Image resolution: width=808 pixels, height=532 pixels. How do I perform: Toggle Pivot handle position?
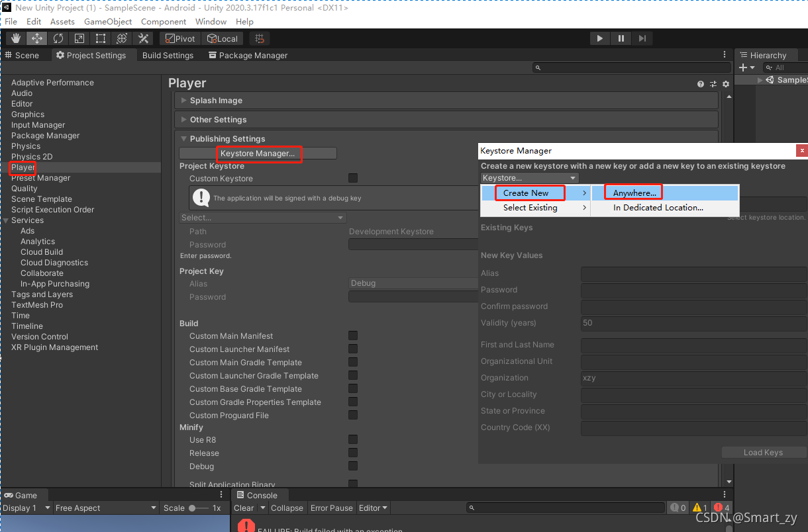click(x=180, y=38)
